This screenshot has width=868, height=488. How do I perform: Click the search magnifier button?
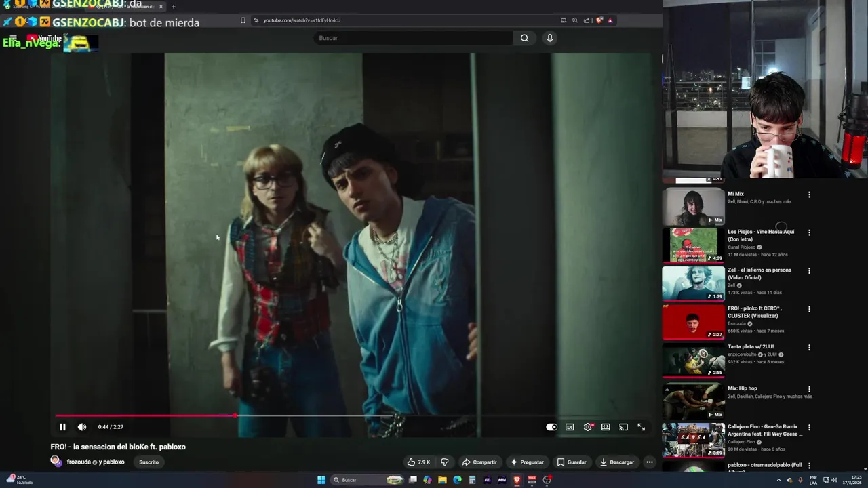point(524,38)
